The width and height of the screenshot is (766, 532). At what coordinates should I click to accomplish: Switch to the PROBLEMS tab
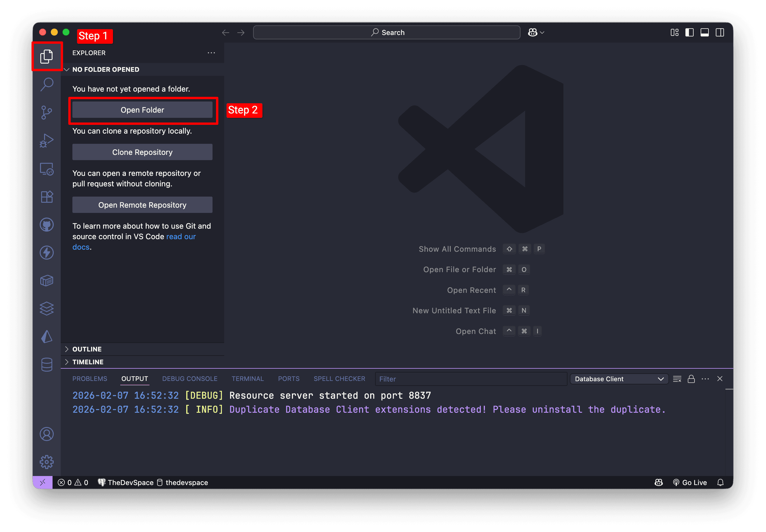[x=90, y=379]
